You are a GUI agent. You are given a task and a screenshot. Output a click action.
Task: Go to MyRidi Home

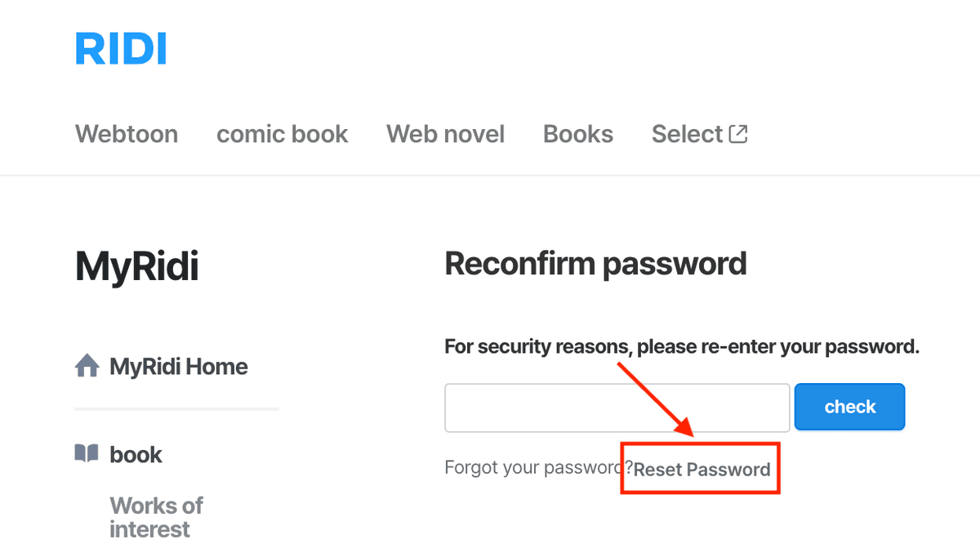point(178,366)
